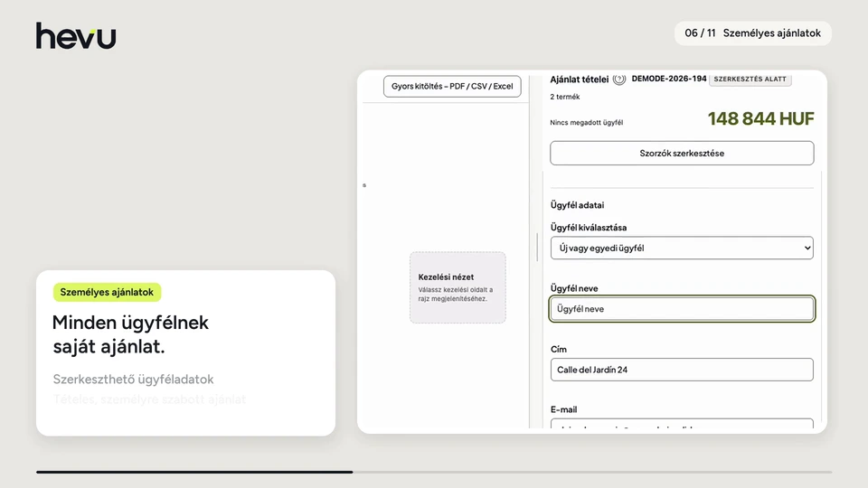Select the Kezelési nézet placeholder box
This screenshot has width=868, height=488.
[458, 287]
